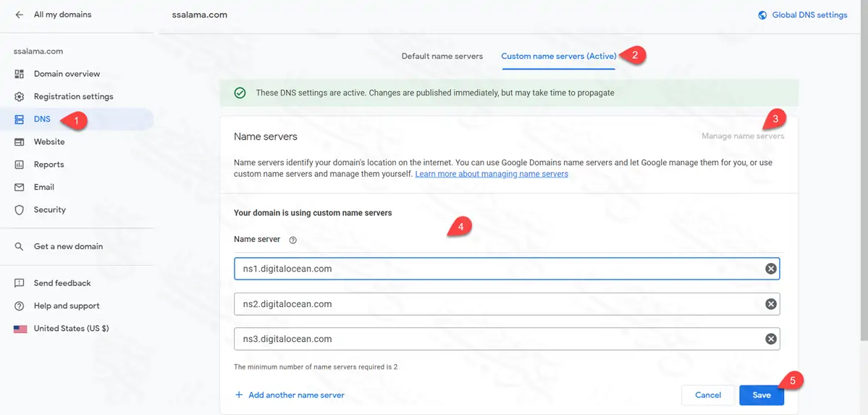Go to the Website section
This screenshot has width=868, height=415.
49,142
